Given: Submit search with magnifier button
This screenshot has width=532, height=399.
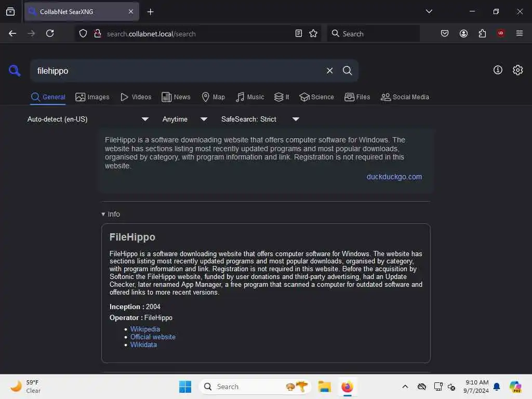Looking at the screenshot, I should coord(347,71).
